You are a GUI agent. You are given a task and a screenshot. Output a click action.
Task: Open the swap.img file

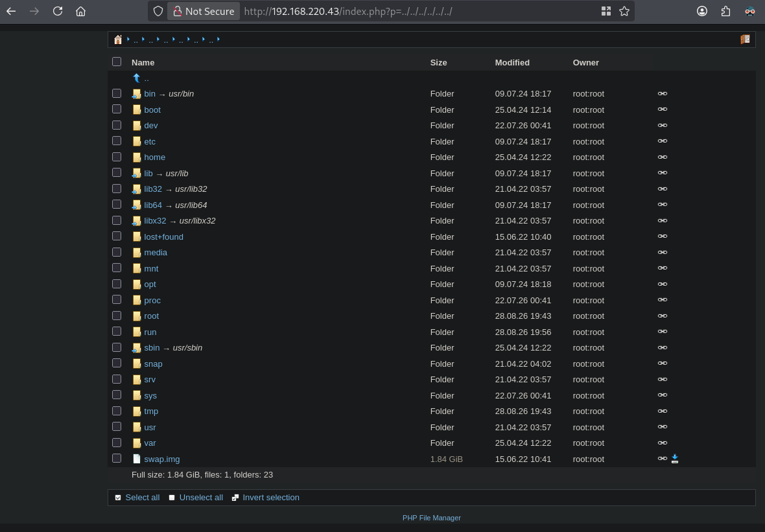162,459
